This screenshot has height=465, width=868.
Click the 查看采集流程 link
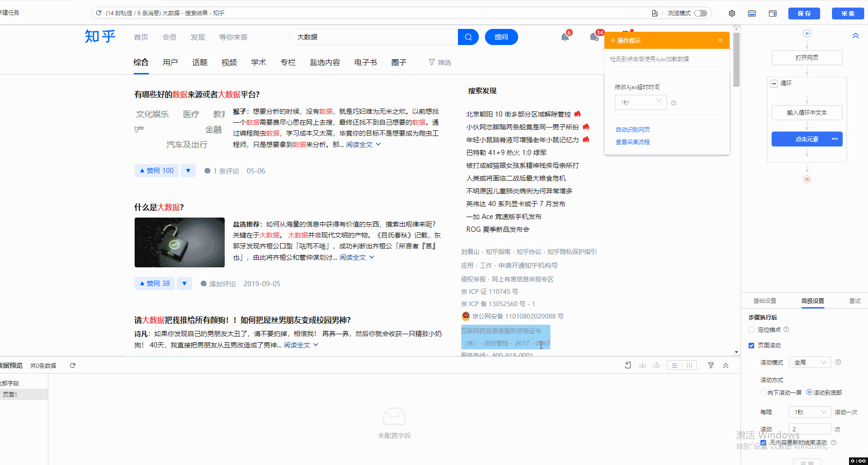(632, 142)
